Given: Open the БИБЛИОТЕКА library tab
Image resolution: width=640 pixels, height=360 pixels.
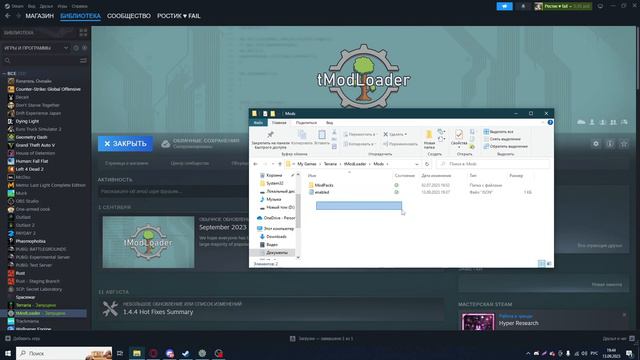Looking at the screenshot, I should (x=80, y=16).
